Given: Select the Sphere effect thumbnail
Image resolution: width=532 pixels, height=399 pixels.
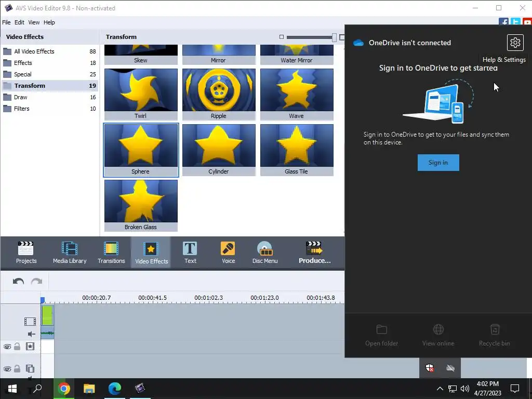Looking at the screenshot, I should pos(141,150).
